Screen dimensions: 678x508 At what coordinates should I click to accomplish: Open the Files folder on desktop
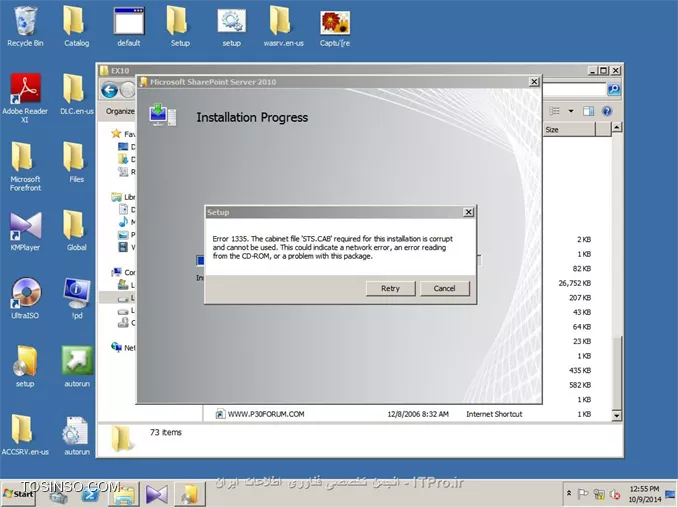[x=76, y=162]
